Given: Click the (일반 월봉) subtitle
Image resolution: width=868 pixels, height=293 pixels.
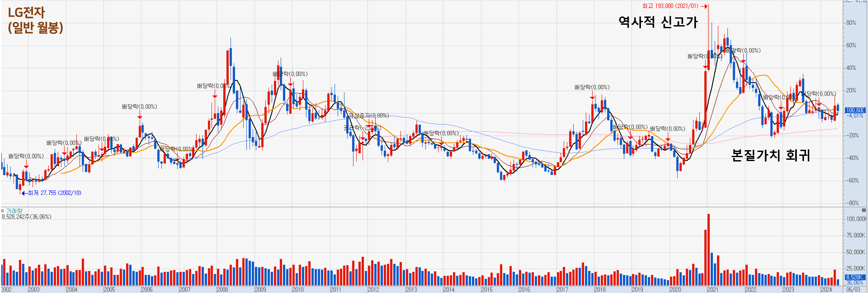Looking at the screenshot, I should pyautogui.click(x=36, y=28).
